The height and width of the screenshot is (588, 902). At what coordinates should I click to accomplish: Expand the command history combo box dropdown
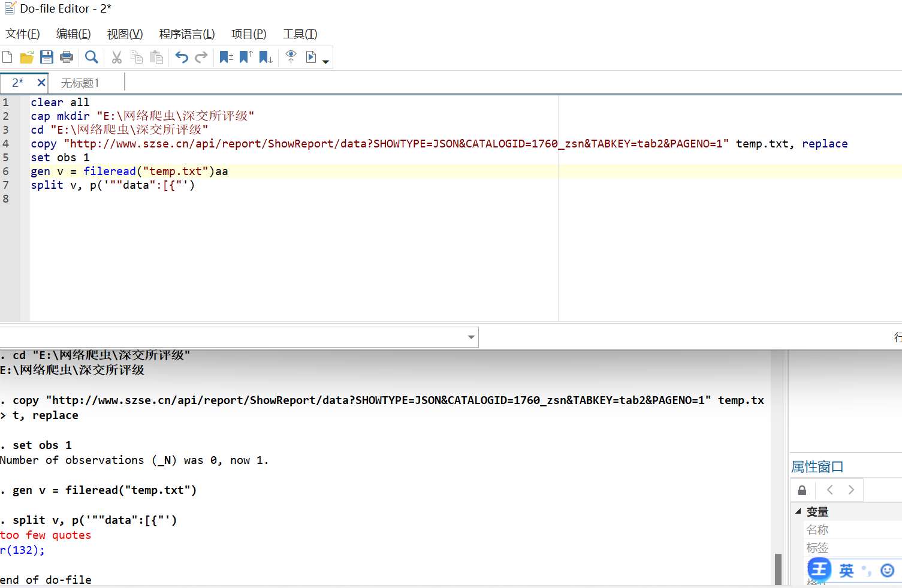click(x=472, y=337)
